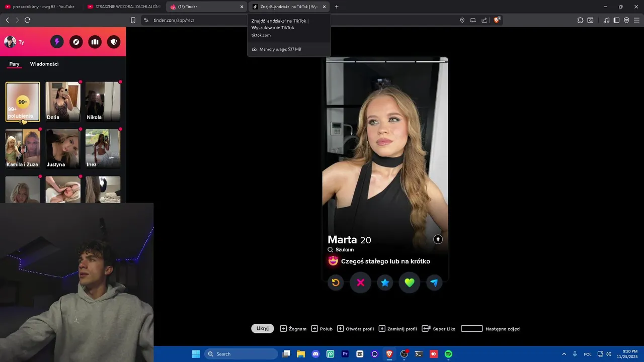Image resolution: width=644 pixels, height=362 pixels.
Task: Click the Super Like keyboard shortcut hint
Action: [439, 328]
